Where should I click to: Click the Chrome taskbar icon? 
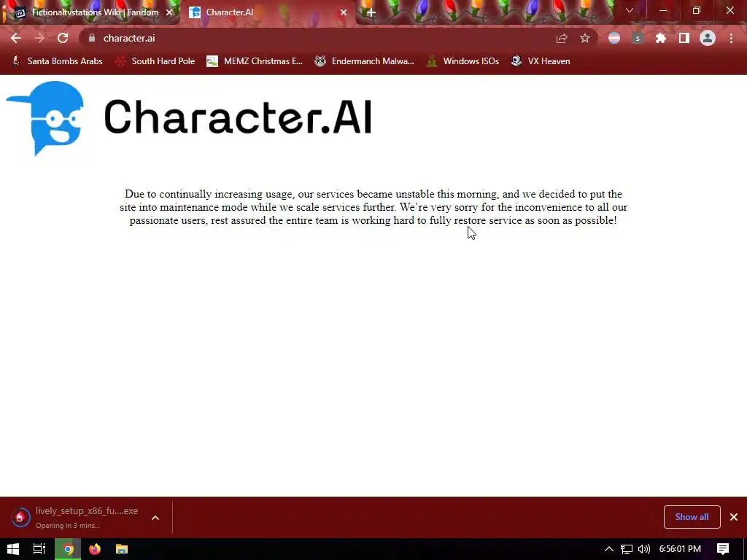point(68,549)
